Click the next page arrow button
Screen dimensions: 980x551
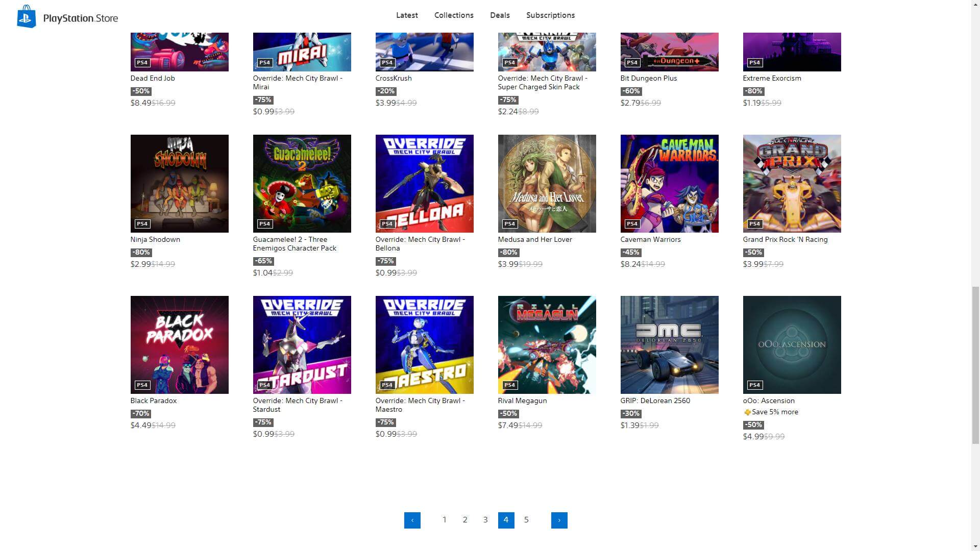coord(559,520)
